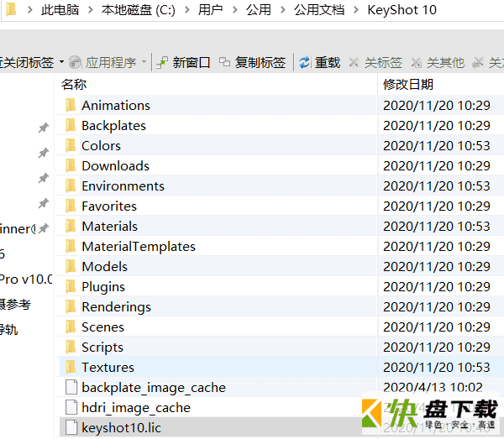
Task: Click the 2020/11/20 10:53 date of Colors
Action: [x=437, y=146]
